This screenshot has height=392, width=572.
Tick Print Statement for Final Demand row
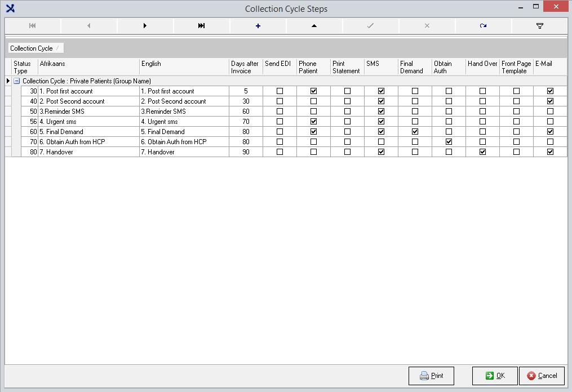pos(347,132)
